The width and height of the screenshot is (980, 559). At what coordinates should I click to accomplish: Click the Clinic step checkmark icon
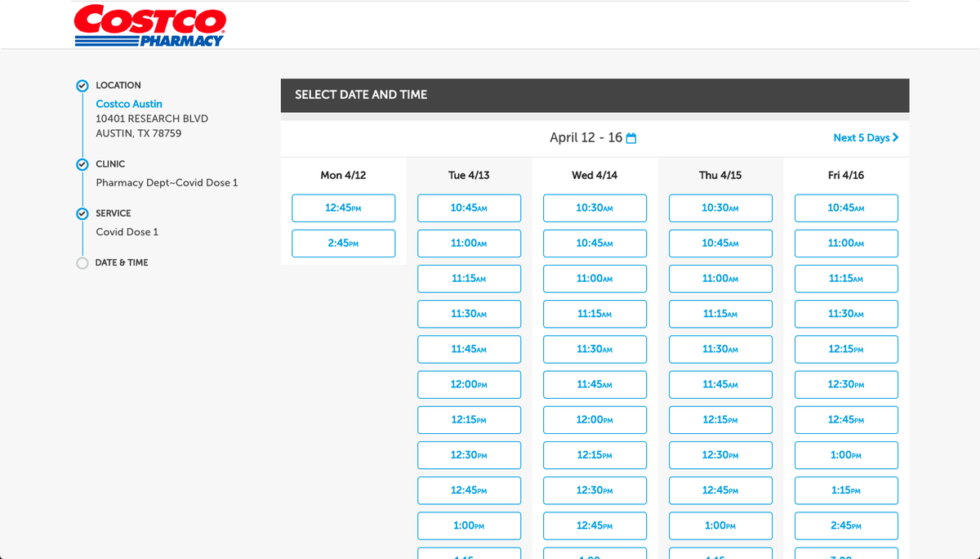point(82,164)
